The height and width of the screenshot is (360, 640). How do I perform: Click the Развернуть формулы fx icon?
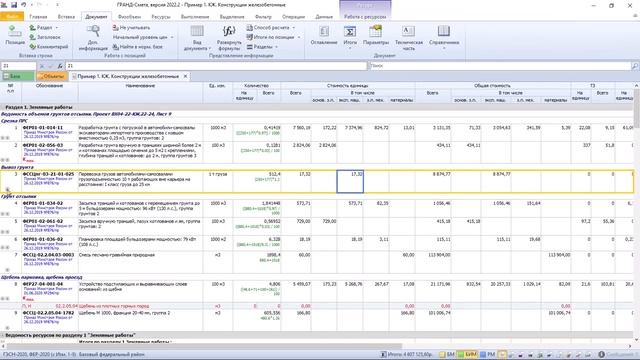(x=229, y=32)
